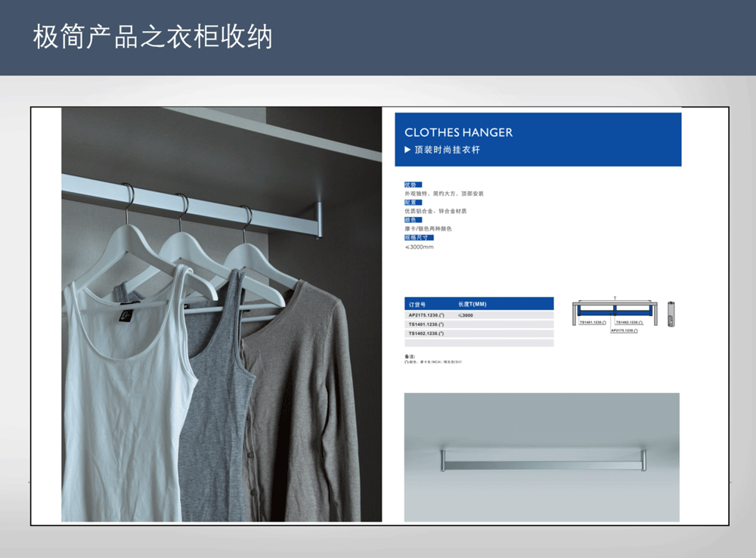Click the triangle bullet before 顶装时尚挂衣杆

click(408, 150)
